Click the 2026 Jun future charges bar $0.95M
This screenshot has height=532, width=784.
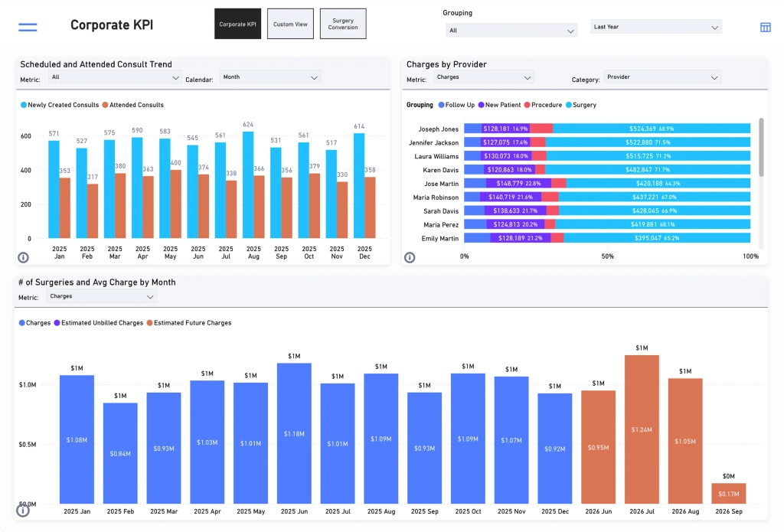tap(599, 447)
